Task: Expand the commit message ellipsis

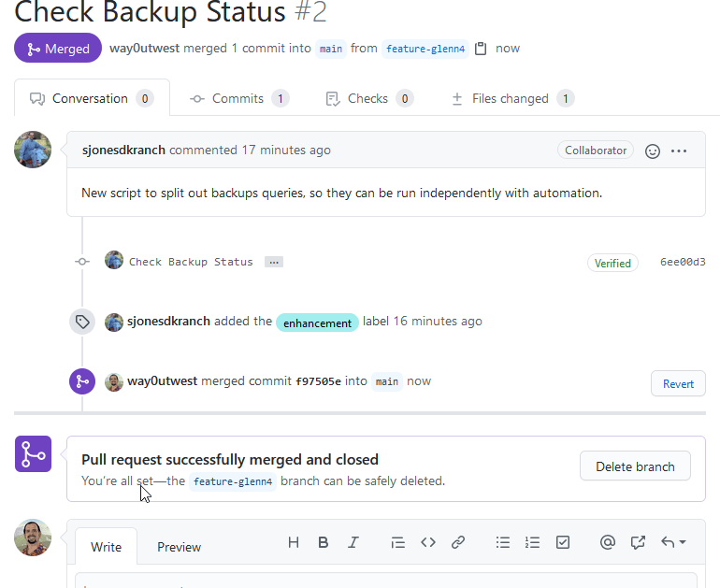Action: tap(273, 262)
